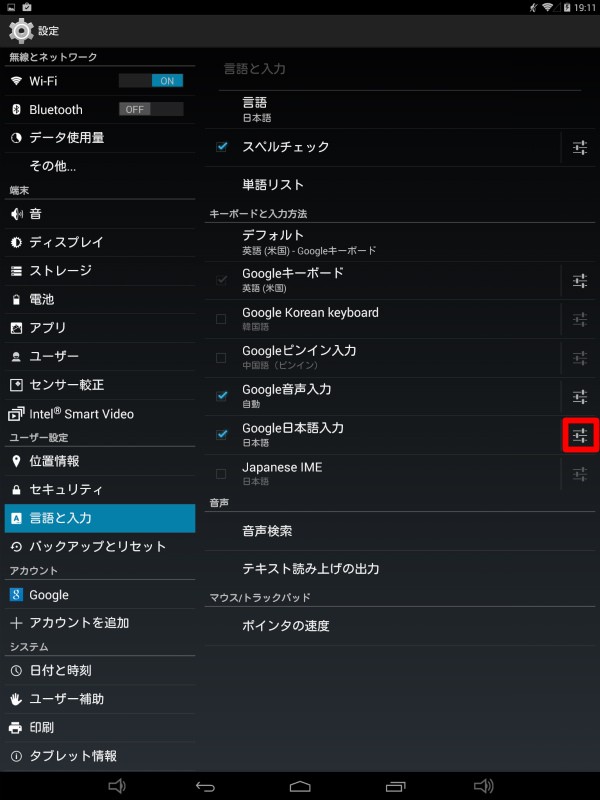Open Google日本語入力 settings slider icon
The image size is (600, 800).
tap(580, 435)
